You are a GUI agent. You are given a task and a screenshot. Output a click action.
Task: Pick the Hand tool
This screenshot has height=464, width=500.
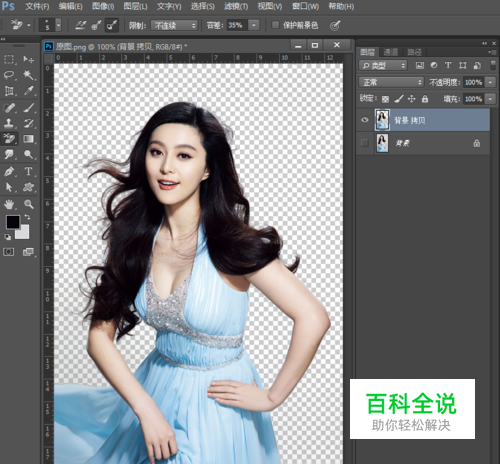tap(9, 204)
